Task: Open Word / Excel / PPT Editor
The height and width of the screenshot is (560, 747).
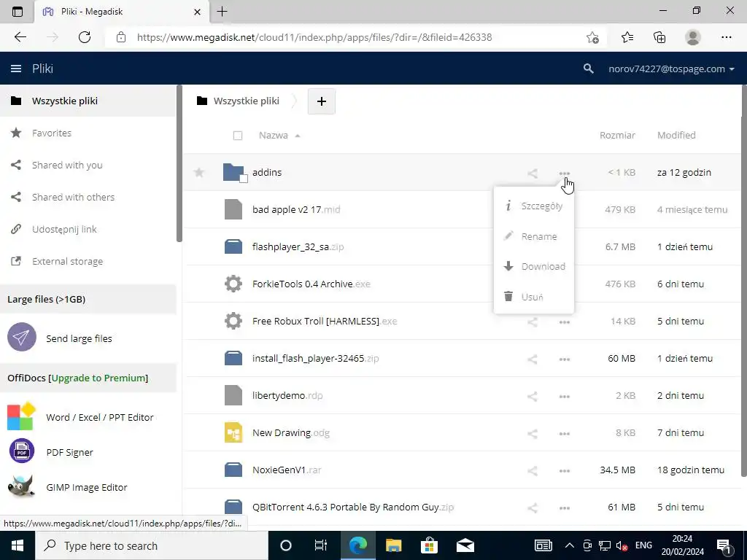Action: [99, 417]
